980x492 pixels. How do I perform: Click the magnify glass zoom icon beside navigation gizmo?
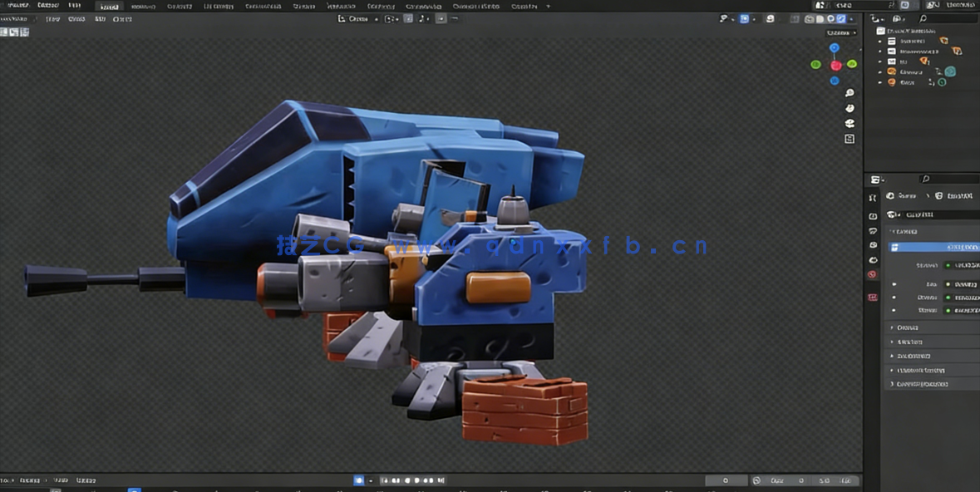[x=849, y=93]
